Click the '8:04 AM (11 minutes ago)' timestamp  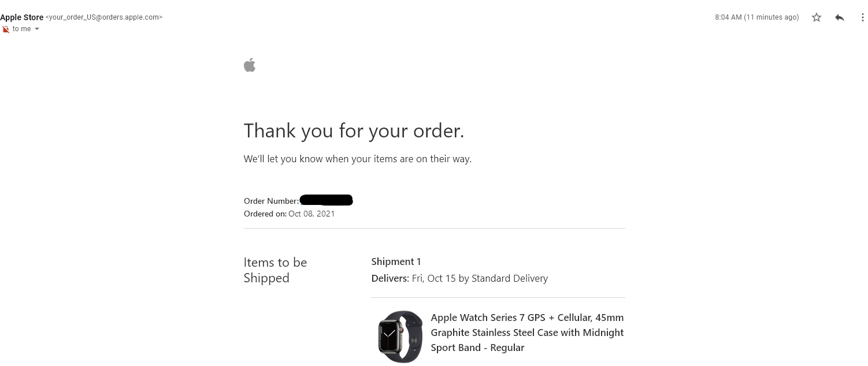[756, 17]
